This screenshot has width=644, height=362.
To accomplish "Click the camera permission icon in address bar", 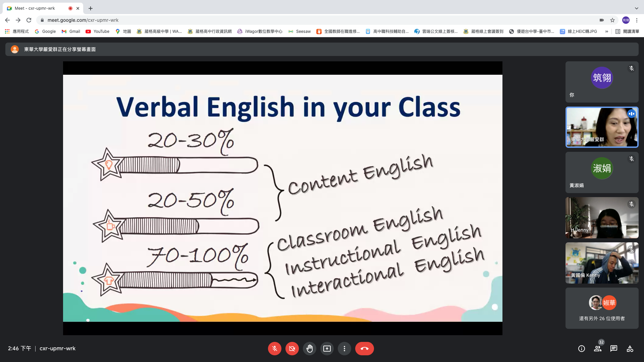I will point(602,20).
